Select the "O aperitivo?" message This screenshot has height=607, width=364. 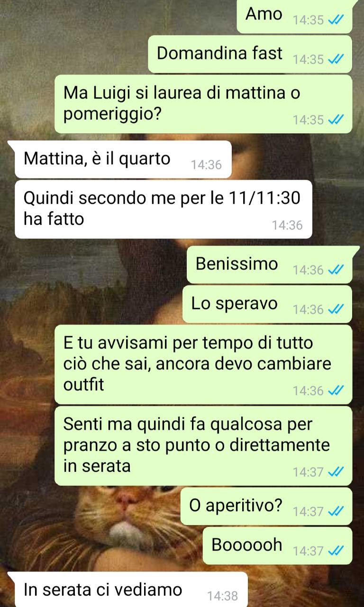(266, 506)
